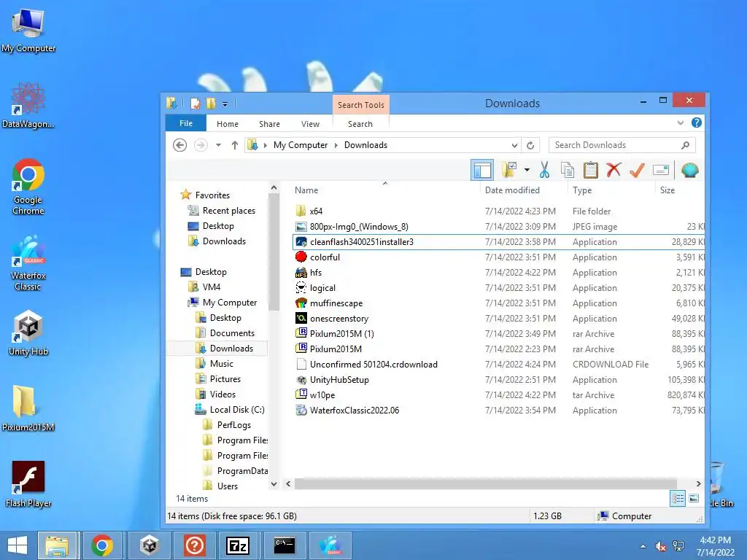Toggle the navigation pane toolbar button
The image size is (747, 560).
[482, 170]
